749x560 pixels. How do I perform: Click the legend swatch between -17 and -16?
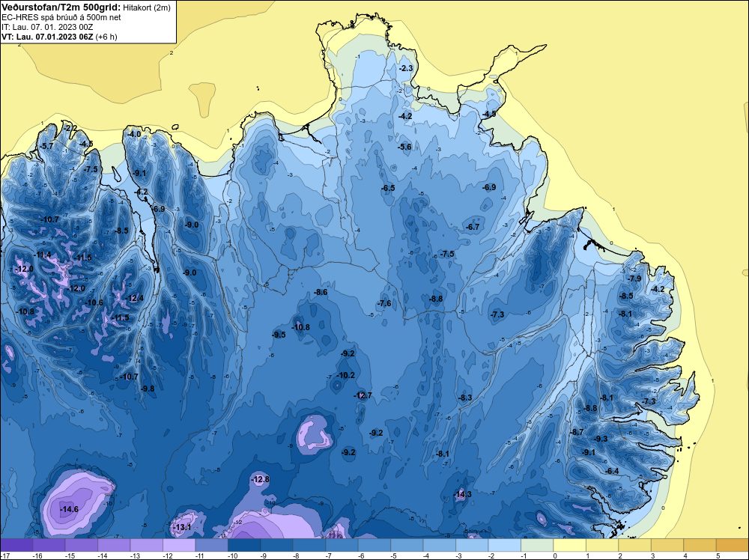(16, 545)
